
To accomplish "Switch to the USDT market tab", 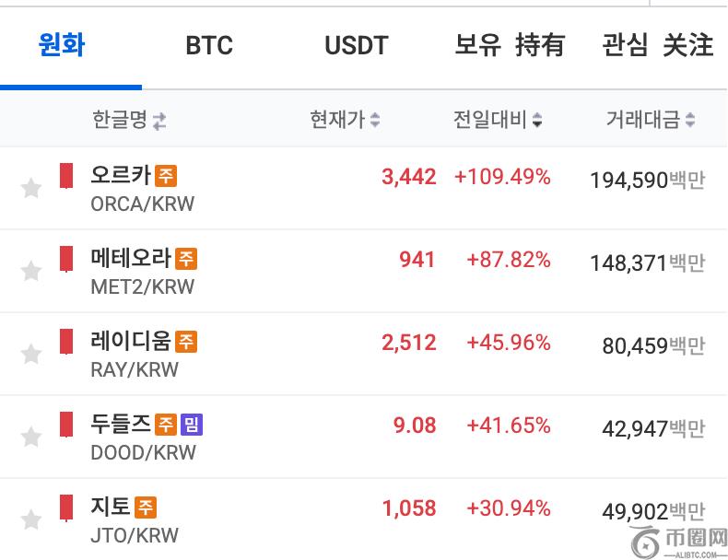I will pyautogui.click(x=357, y=45).
